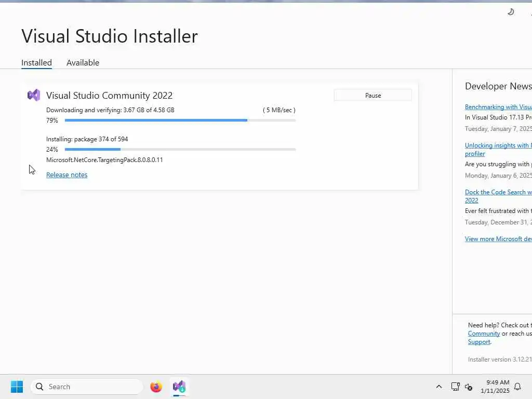The width and height of the screenshot is (532, 399).
Task: Click the Developer News heading
Action: (498, 86)
